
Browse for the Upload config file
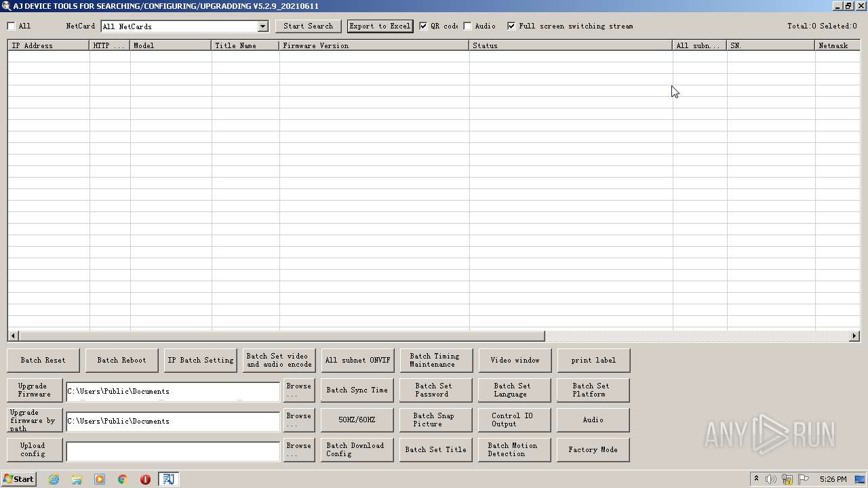(x=299, y=450)
